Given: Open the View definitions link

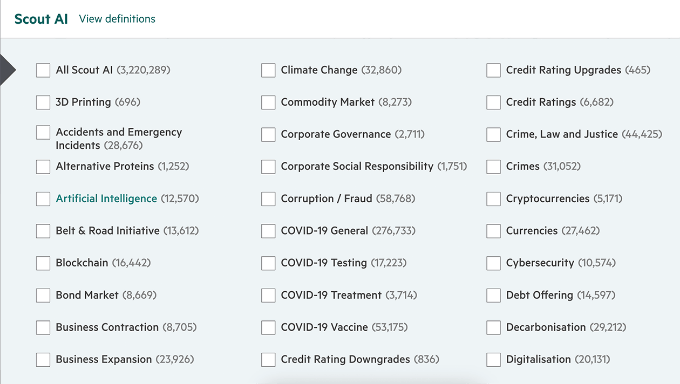Looking at the screenshot, I should [117, 19].
